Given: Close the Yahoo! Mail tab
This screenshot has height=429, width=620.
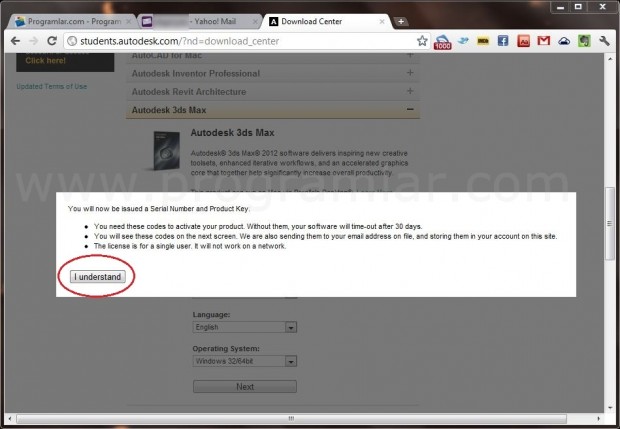Looking at the screenshot, I should click(255, 22).
